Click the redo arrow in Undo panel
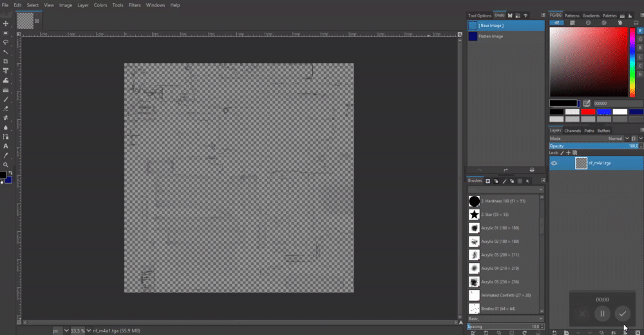The width and height of the screenshot is (644, 335). (506, 170)
